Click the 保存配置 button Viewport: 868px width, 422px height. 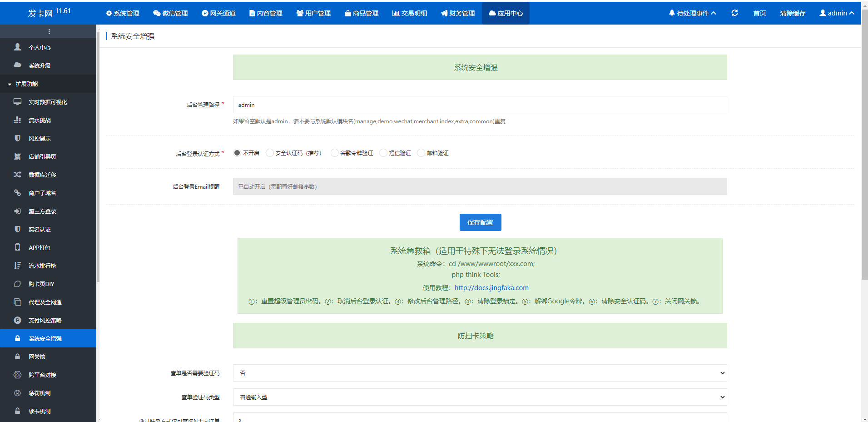480,222
